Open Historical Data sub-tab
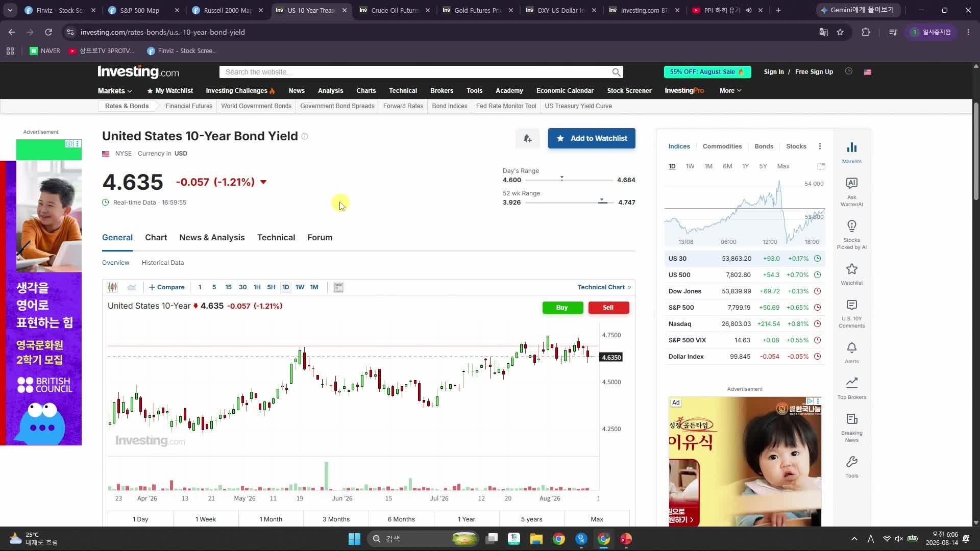980x551 pixels. coord(162,263)
